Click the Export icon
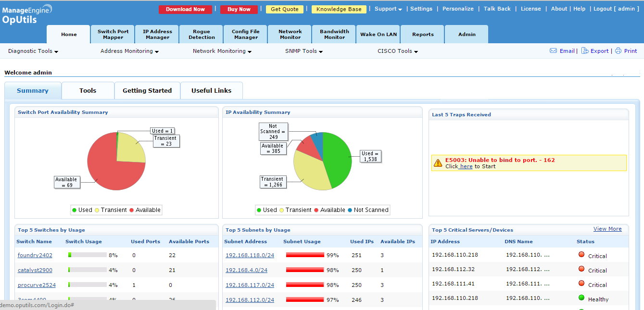 [585, 50]
